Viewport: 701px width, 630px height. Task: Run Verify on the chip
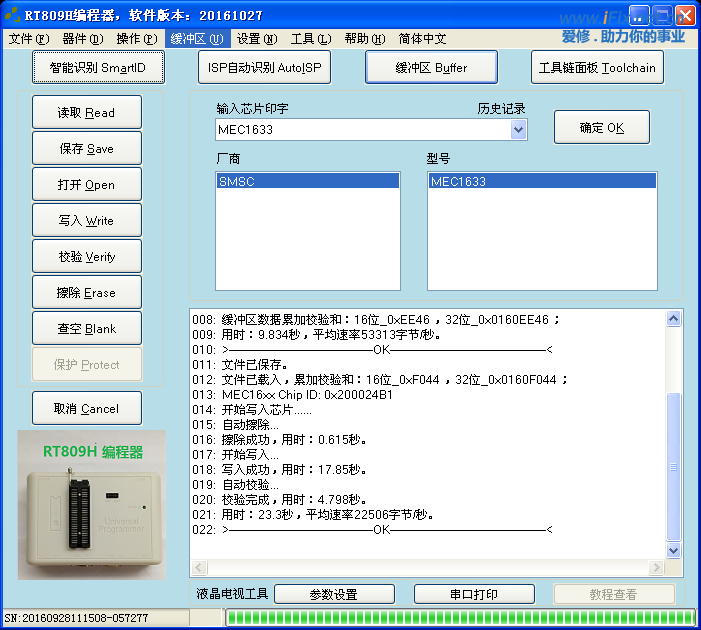[87, 256]
